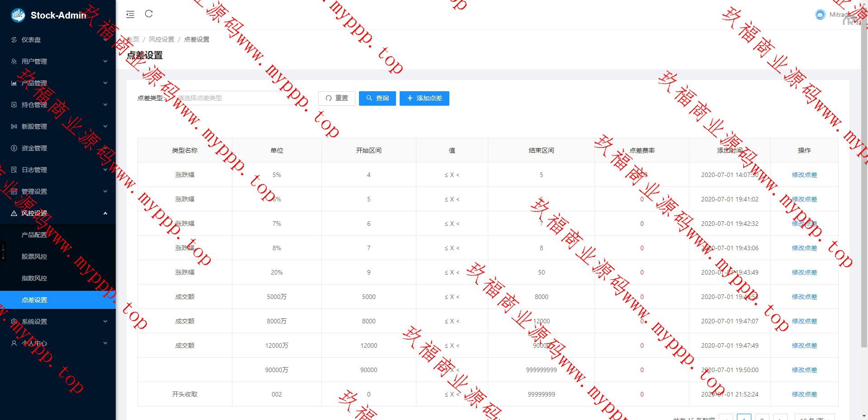Click the 产品管理 chart icon in sidebar

(x=14, y=83)
